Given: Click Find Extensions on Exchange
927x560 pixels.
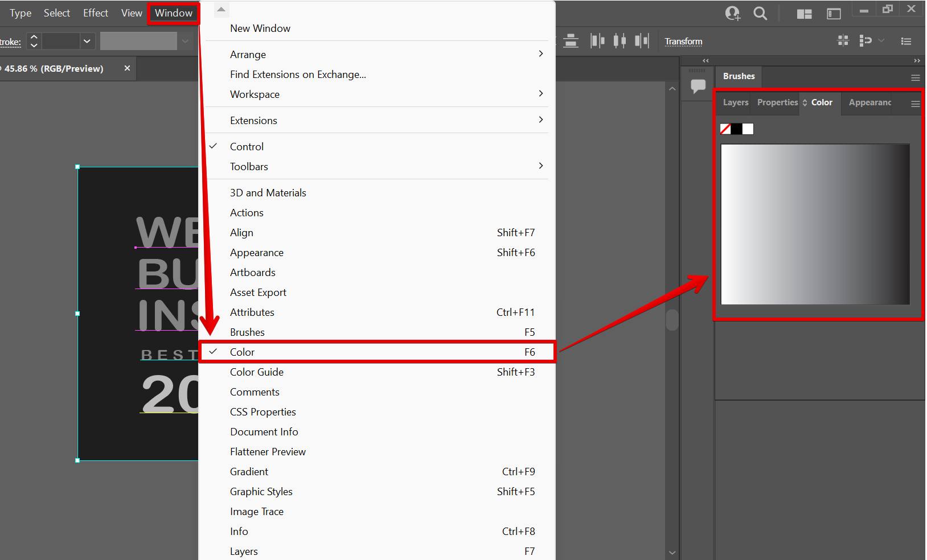Looking at the screenshot, I should (x=298, y=75).
